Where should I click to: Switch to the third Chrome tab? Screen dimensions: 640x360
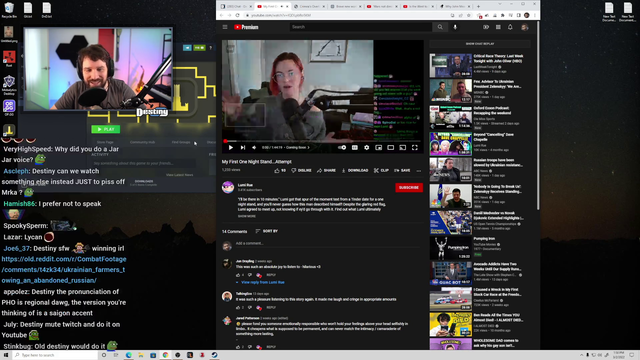pyautogui.click(x=309, y=6)
